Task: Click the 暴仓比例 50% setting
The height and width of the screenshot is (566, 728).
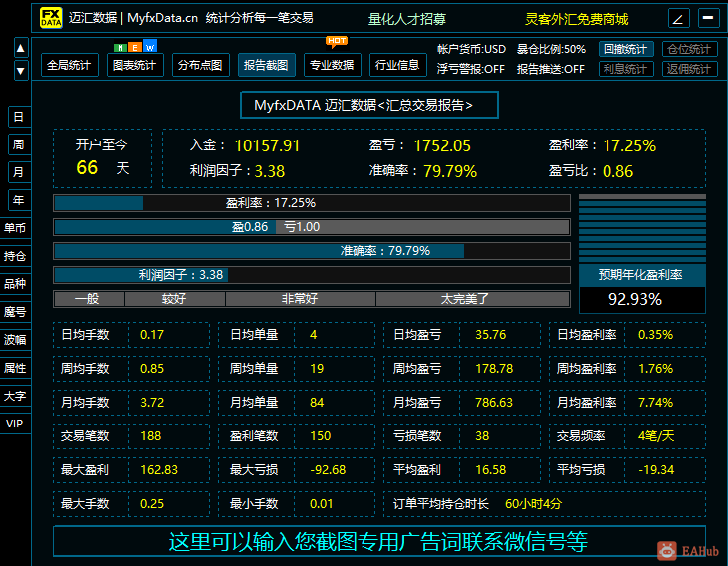Action: [551, 49]
